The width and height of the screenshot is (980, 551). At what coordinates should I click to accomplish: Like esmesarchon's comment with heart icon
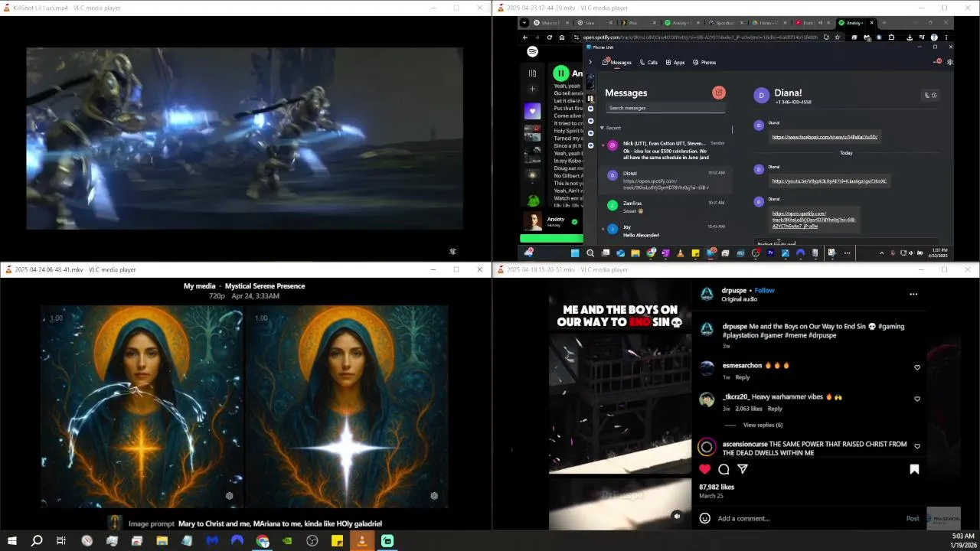917,367
